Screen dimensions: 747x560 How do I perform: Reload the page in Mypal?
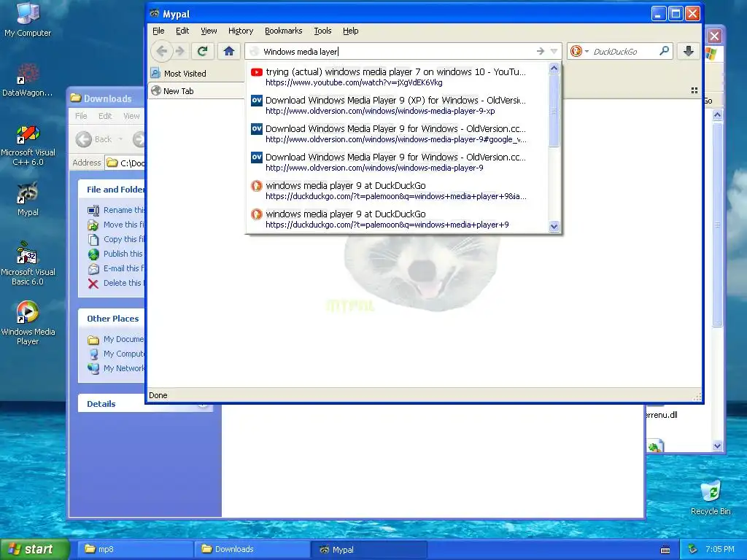[203, 51]
